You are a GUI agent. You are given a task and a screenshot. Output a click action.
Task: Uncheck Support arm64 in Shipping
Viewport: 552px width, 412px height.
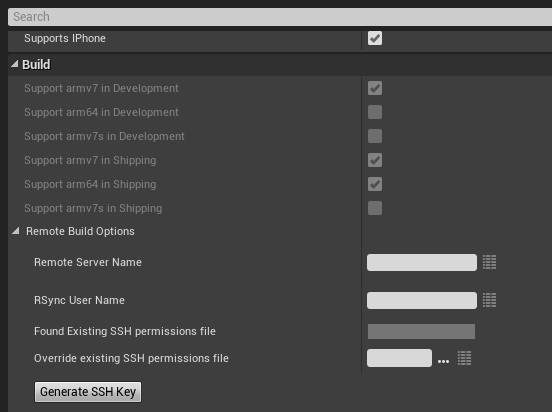click(375, 184)
